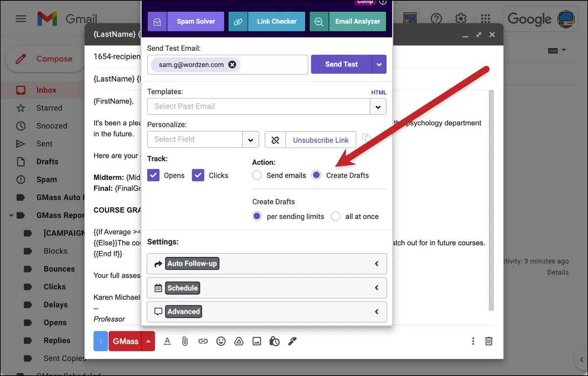Expand the Templates dropdown arrow
This screenshot has height=376, width=588.
(378, 107)
